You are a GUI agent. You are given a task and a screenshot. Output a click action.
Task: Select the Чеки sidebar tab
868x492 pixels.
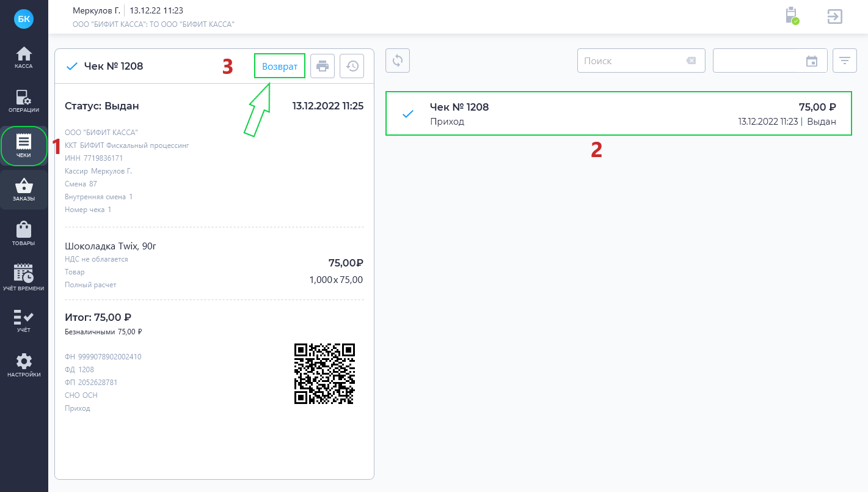coord(24,146)
